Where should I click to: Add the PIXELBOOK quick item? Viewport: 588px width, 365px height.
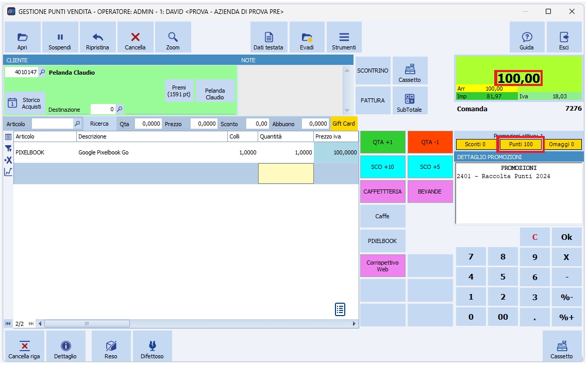pyautogui.click(x=383, y=241)
